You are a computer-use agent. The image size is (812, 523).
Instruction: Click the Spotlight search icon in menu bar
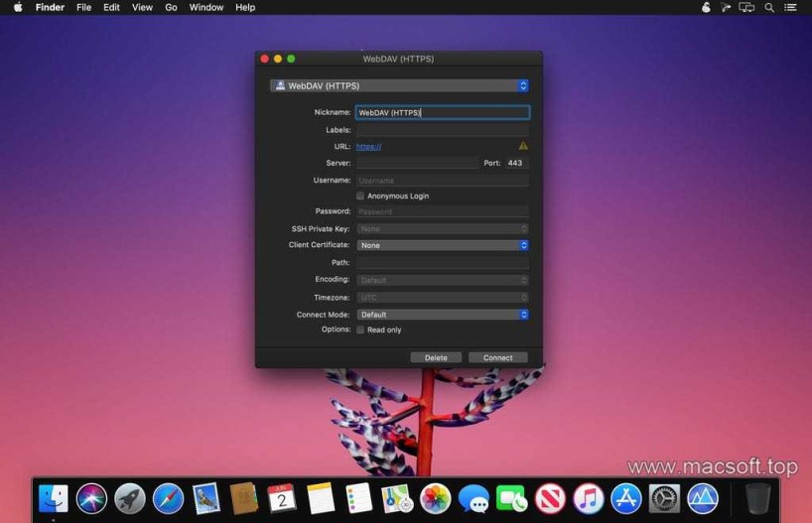coord(768,7)
